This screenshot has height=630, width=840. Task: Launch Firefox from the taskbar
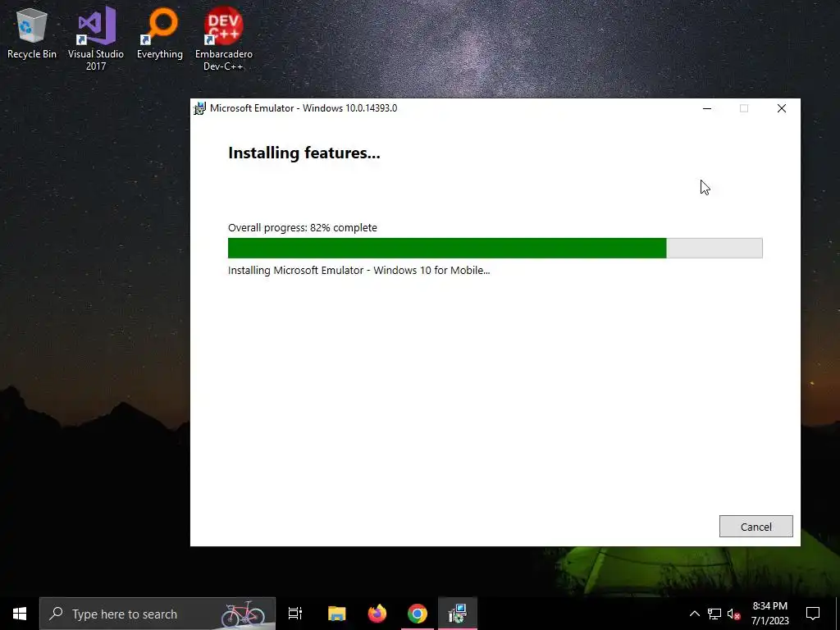[377, 614]
